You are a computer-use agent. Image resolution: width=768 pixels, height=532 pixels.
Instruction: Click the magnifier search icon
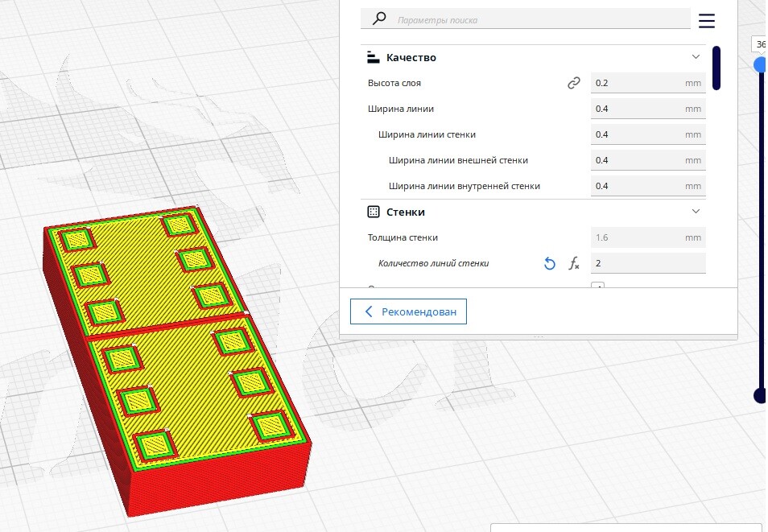(379, 19)
